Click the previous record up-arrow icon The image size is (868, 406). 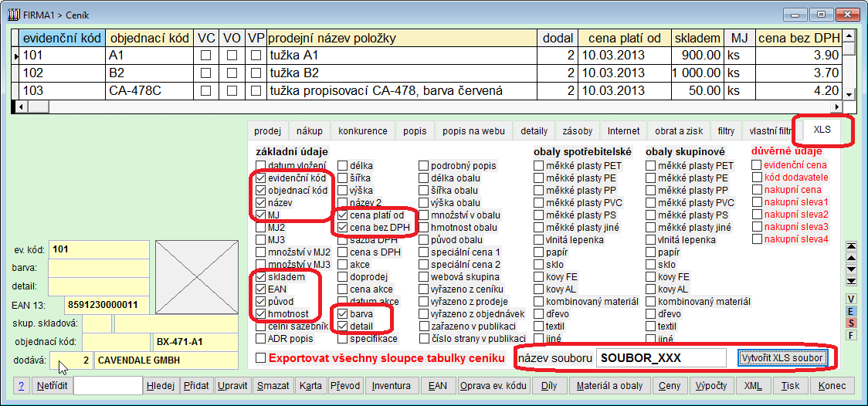tap(851, 258)
